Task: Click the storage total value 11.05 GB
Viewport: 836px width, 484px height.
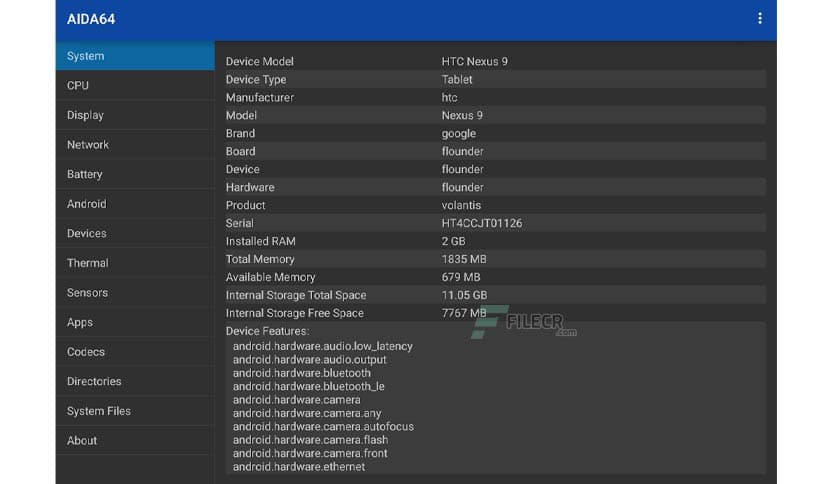Action: [464, 295]
